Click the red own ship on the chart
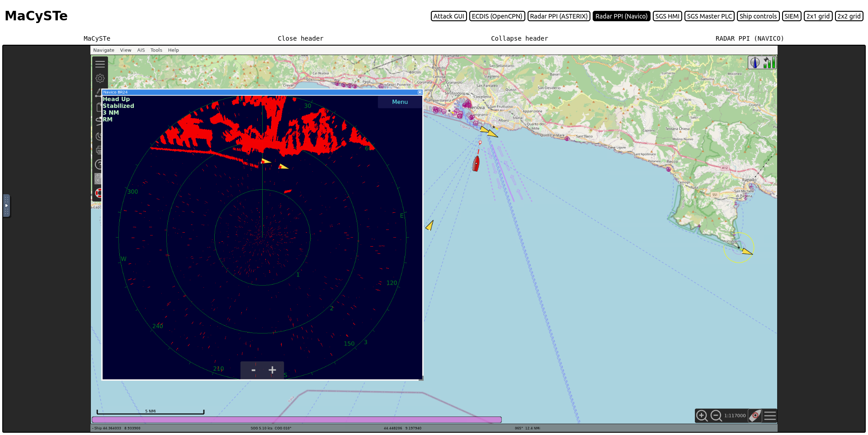The width and height of the screenshot is (868, 435). [476, 164]
